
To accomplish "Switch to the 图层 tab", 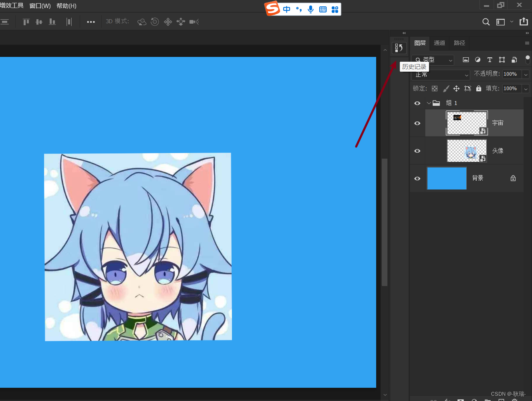I will (x=420, y=43).
